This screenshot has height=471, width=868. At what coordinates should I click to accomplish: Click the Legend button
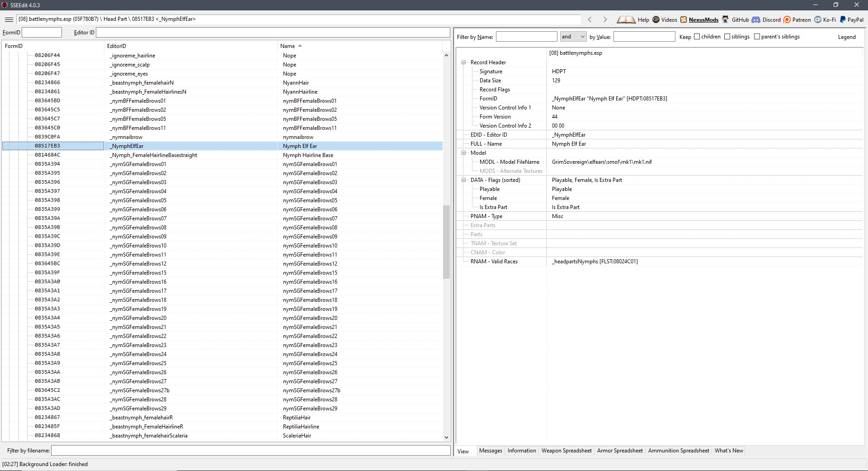click(847, 37)
